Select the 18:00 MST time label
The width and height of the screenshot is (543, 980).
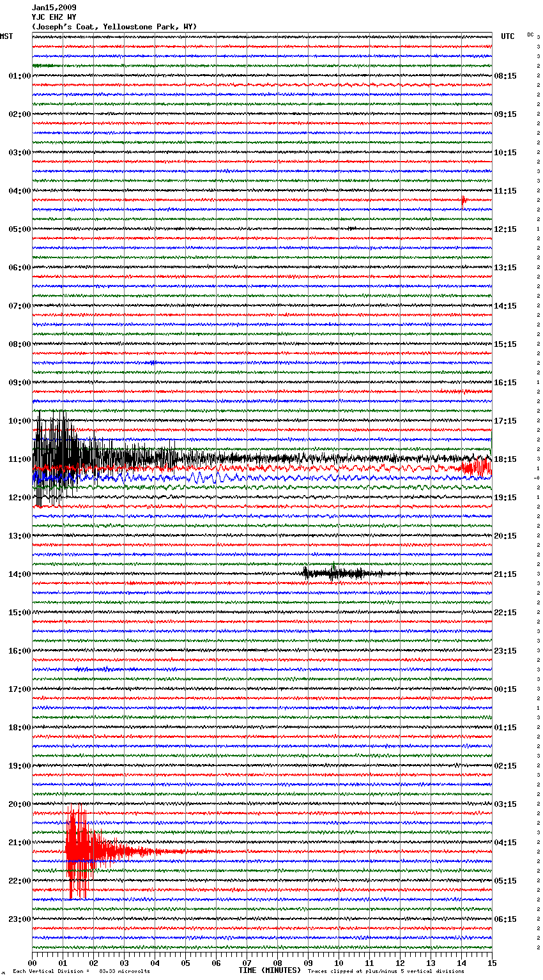point(20,728)
